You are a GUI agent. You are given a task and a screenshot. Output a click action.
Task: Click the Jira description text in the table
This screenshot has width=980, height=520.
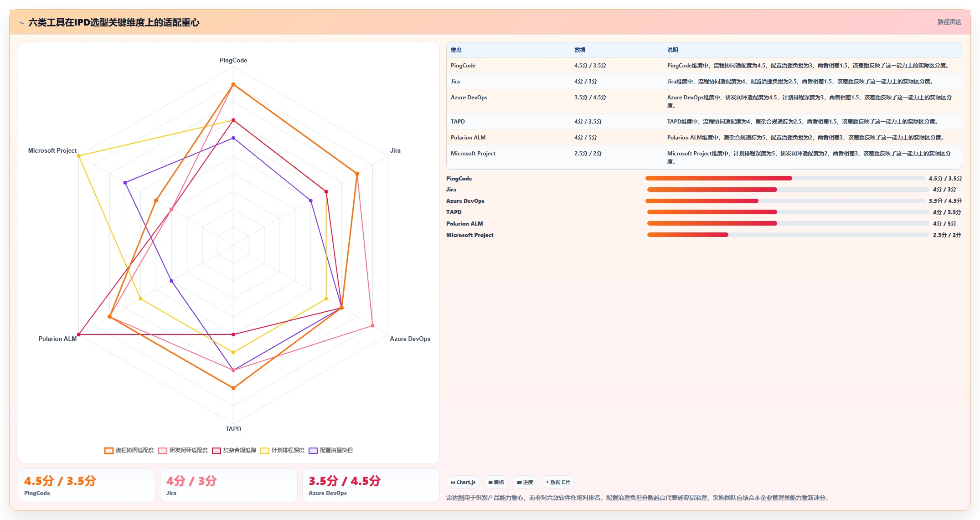click(801, 82)
